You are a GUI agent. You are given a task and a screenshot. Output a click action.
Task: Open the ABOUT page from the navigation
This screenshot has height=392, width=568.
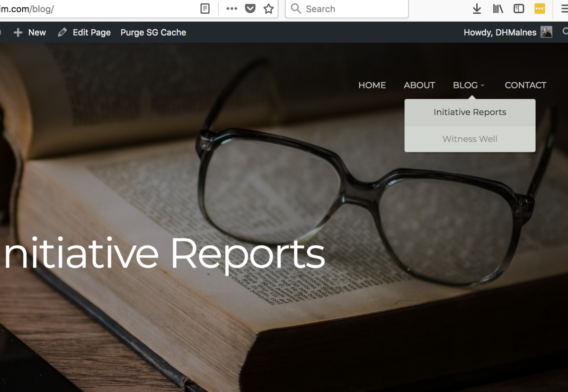[x=419, y=85]
